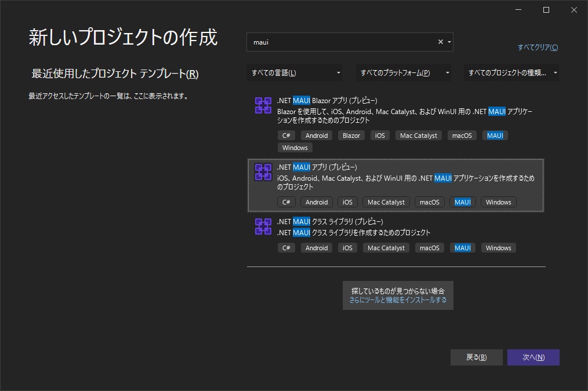Screen dimensions: 588x391
Task: Click the .NET MAUI クラス ライブラリ template icon
Action: tap(263, 226)
